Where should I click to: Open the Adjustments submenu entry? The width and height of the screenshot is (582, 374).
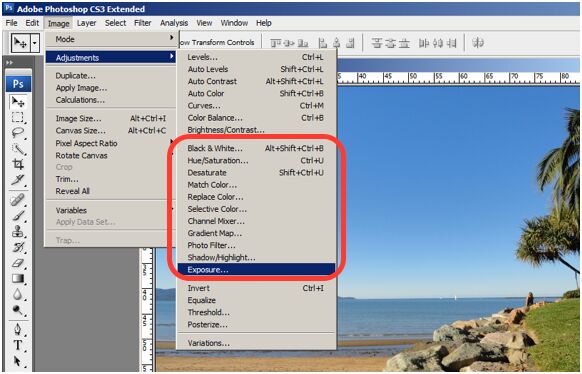(x=110, y=58)
